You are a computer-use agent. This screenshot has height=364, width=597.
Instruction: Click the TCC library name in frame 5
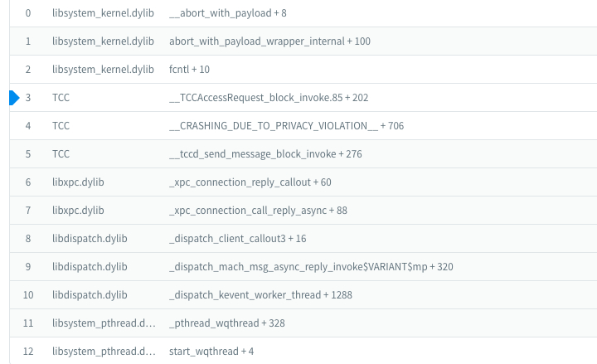(61, 154)
